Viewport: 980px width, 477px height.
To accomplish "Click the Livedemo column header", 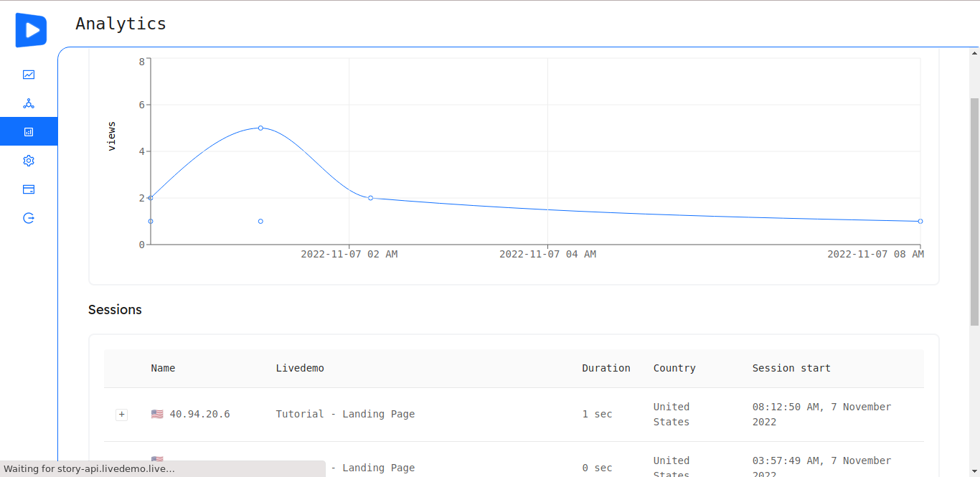I will click(x=300, y=368).
